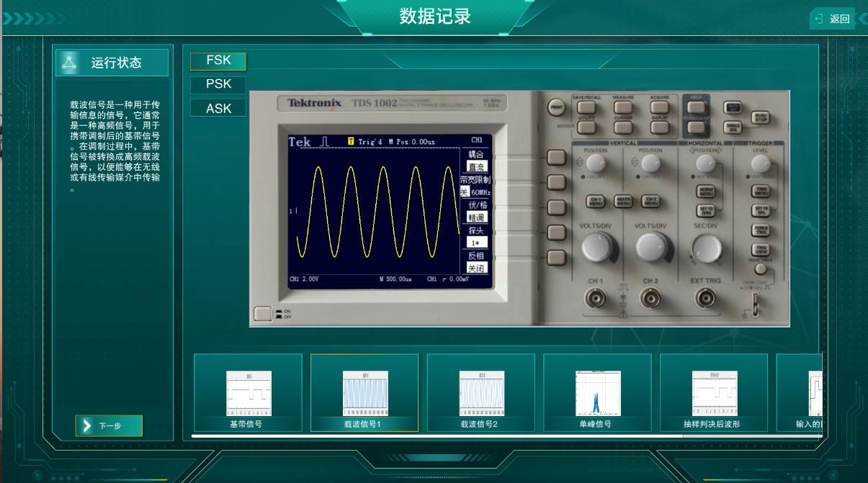Click the CH 1 MENU button
The width and height of the screenshot is (868, 483).
click(596, 202)
